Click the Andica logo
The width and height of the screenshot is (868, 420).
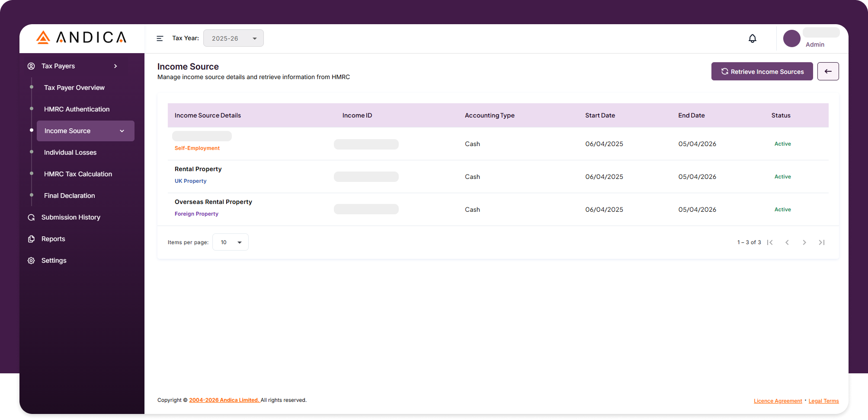point(81,38)
